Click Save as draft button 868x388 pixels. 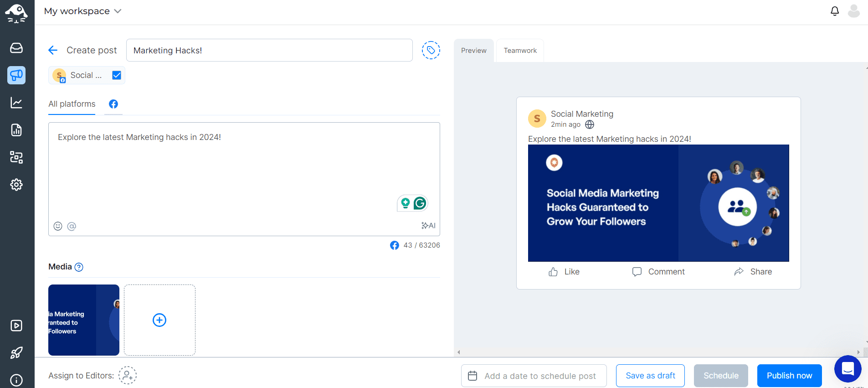[x=650, y=376]
